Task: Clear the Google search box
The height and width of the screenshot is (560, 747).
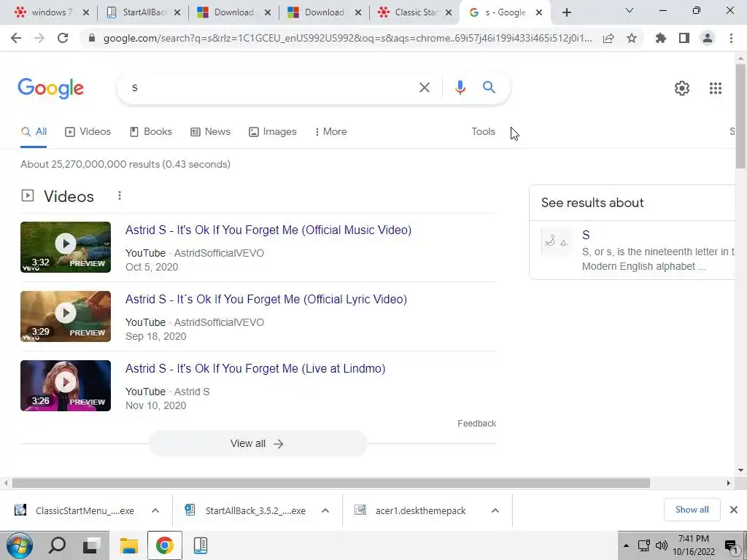Action: tap(425, 87)
